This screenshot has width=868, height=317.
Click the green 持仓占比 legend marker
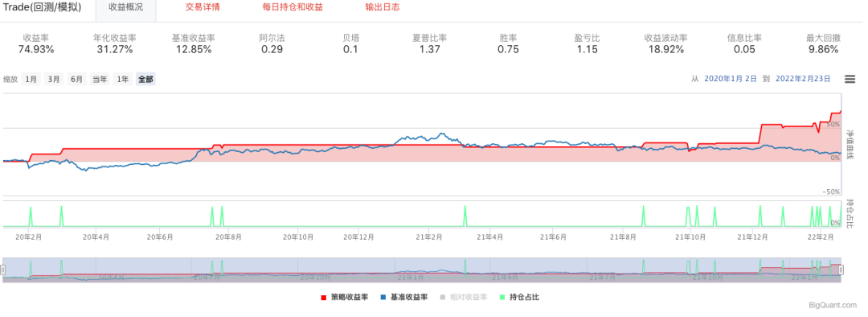point(502,298)
